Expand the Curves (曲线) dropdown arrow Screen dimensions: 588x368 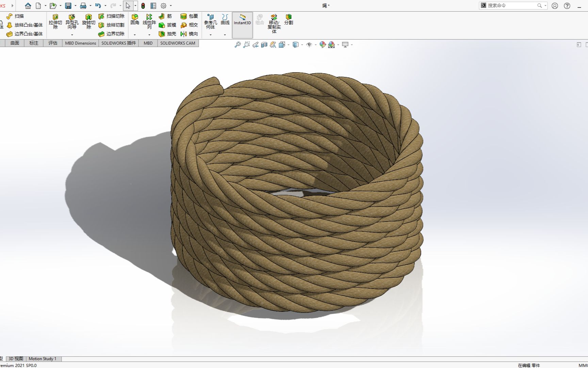(x=225, y=35)
